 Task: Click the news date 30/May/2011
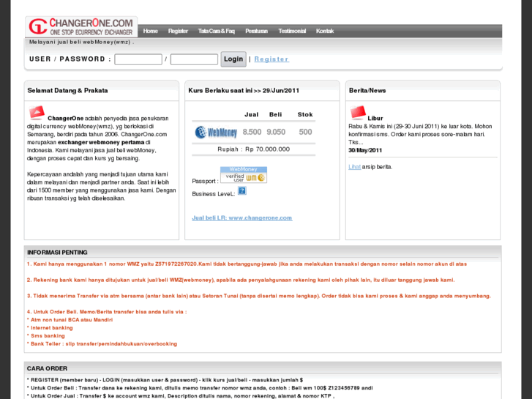point(365,150)
